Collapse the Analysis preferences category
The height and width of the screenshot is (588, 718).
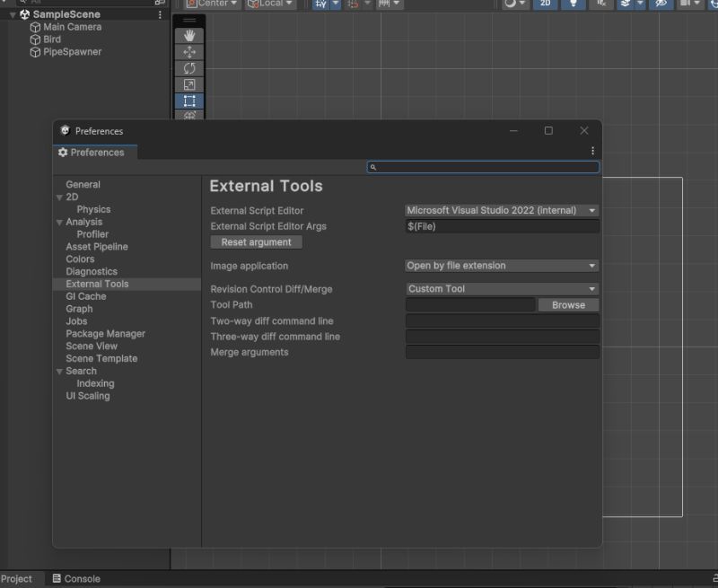point(59,222)
